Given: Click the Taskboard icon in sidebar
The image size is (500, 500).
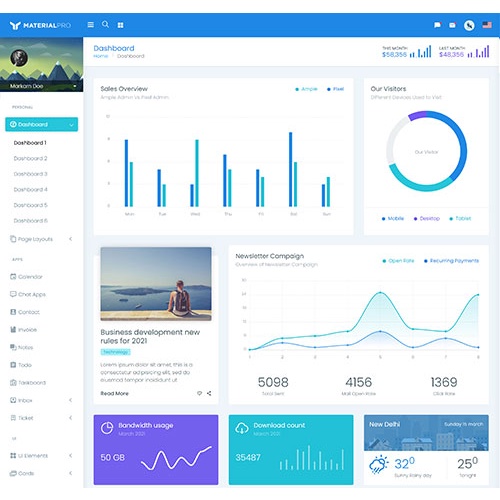Looking at the screenshot, I should (x=13, y=382).
